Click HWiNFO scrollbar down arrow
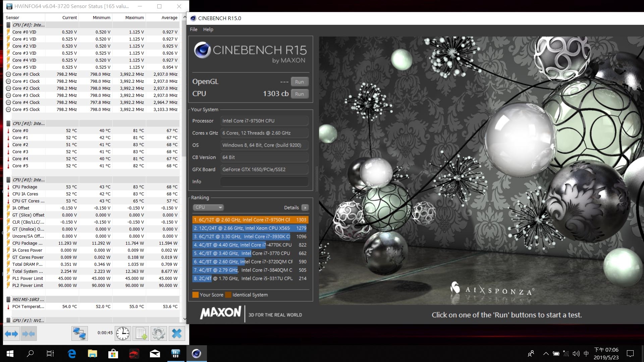 (x=184, y=319)
